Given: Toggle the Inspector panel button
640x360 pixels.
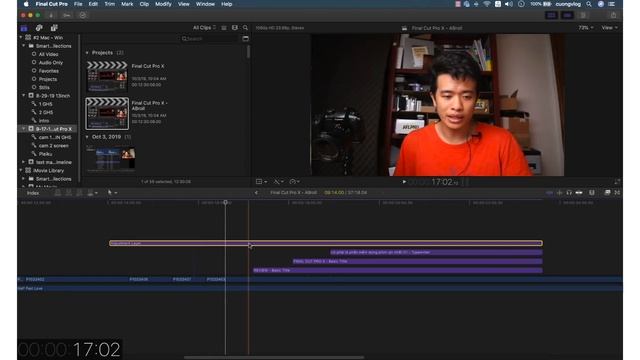Looking at the screenshot, I should 584,15.
